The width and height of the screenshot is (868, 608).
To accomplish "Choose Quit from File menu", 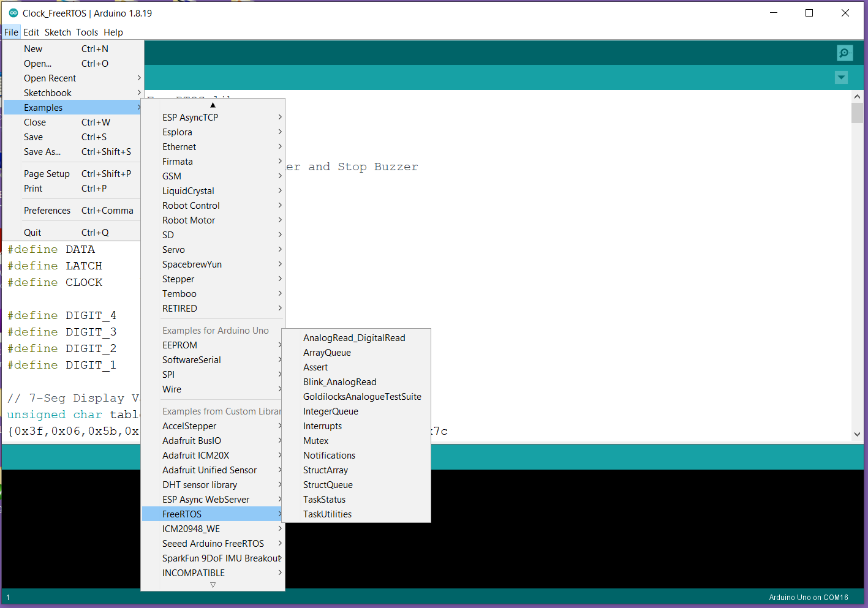I will (x=74, y=233).
